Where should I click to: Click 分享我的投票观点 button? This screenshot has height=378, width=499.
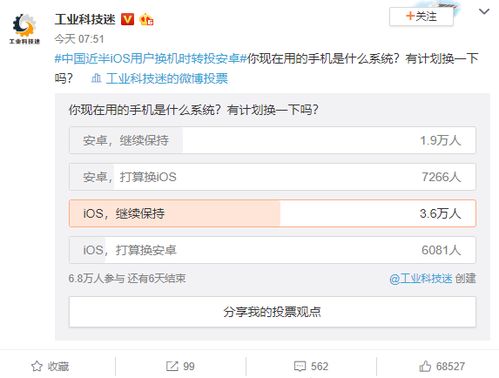(272, 312)
